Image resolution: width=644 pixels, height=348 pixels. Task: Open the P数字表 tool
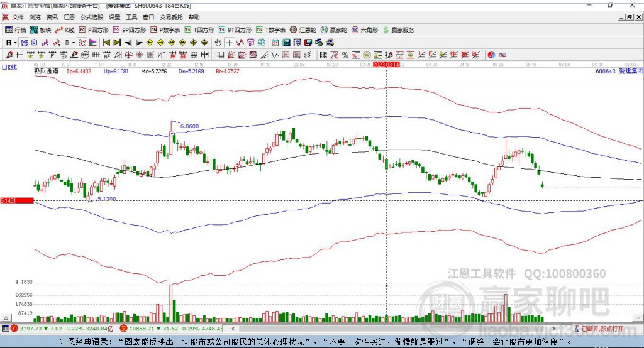(165, 30)
